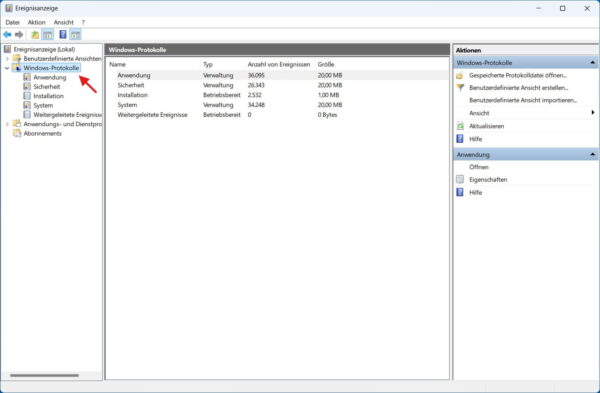Select the System tree item label
The height and width of the screenshot is (393, 600).
point(43,105)
